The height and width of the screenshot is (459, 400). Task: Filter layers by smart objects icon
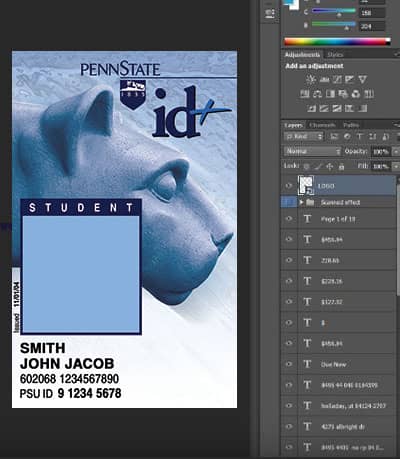(x=386, y=136)
